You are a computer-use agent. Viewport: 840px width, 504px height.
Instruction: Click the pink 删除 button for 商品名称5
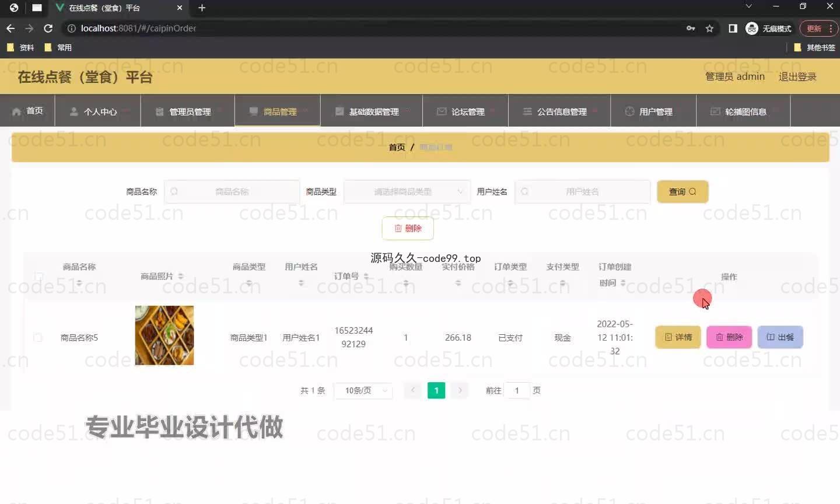pos(729,337)
